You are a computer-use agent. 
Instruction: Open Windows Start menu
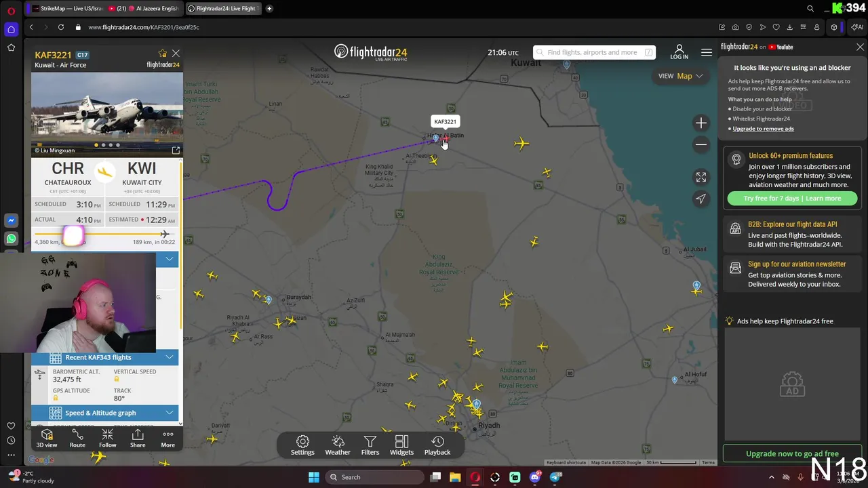[x=313, y=477]
